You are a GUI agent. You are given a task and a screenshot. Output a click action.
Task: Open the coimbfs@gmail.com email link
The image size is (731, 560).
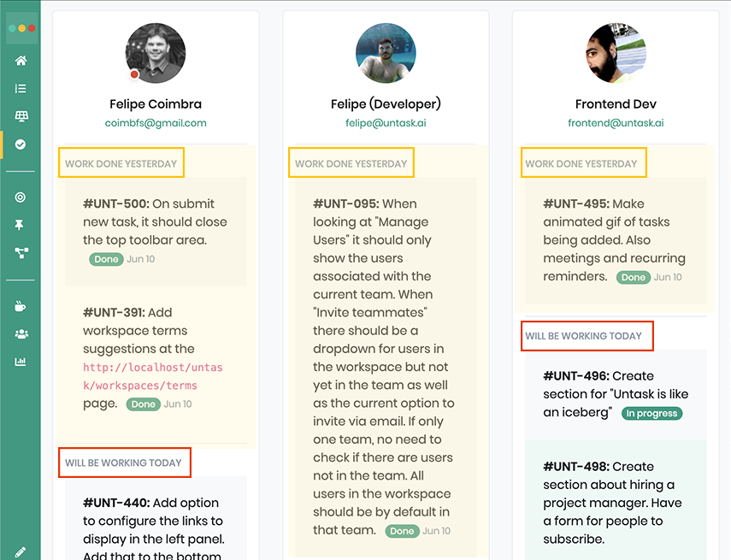coord(156,123)
